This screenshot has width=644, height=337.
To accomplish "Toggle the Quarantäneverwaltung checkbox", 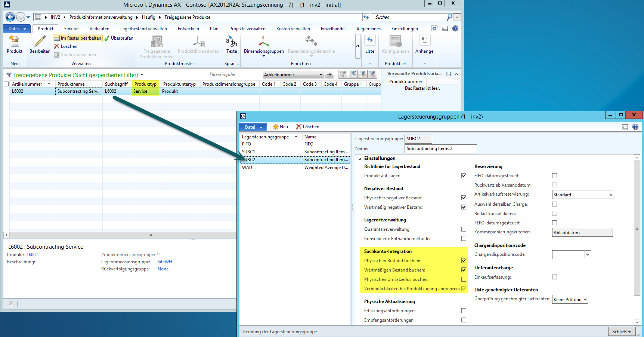I will (x=464, y=229).
